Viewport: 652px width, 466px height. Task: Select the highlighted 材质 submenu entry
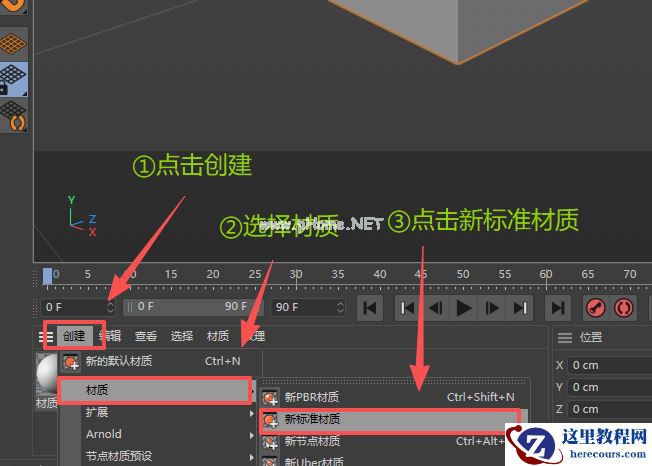156,390
